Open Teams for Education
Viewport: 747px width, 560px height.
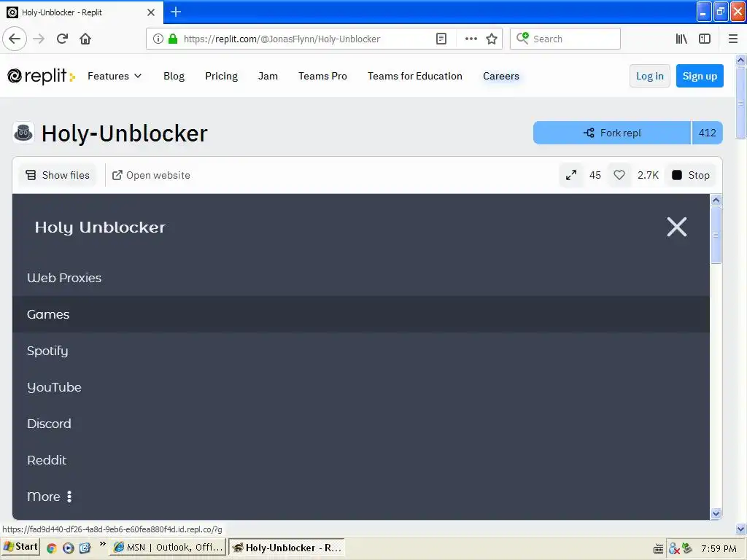(x=415, y=76)
